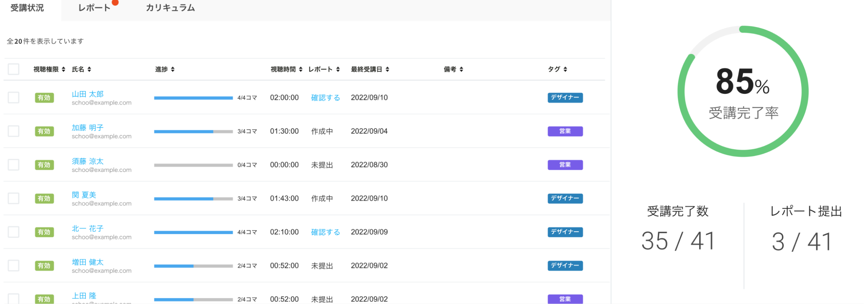868x304 pixels.
Task: Sort by 視聴時間 column
Action: click(x=300, y=69)
